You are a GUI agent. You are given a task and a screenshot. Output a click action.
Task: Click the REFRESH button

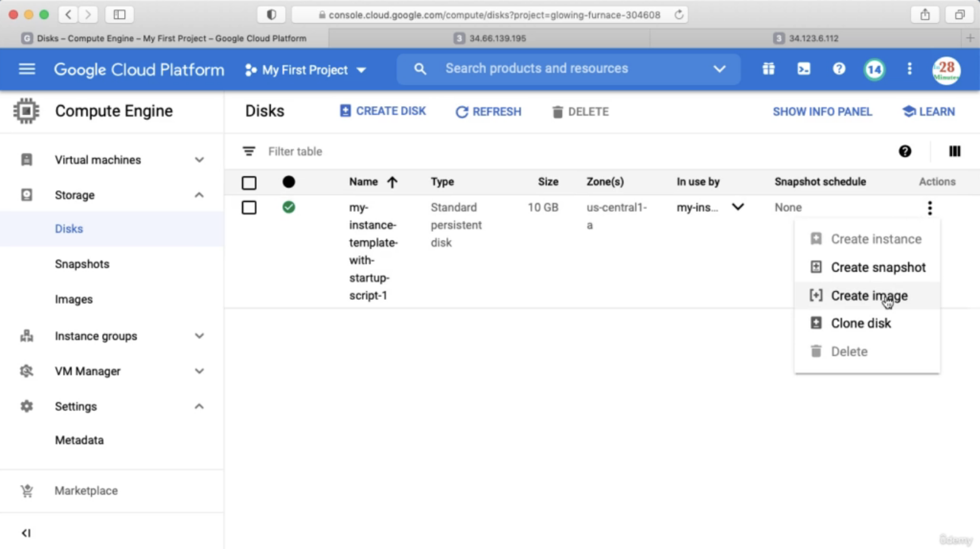point(488,112)
